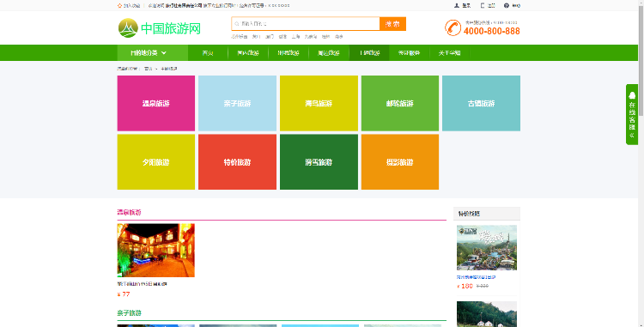644x327 pixels.
Task: Click the pink 温泉旅游 section heading
Action: [x=129, y=212]
